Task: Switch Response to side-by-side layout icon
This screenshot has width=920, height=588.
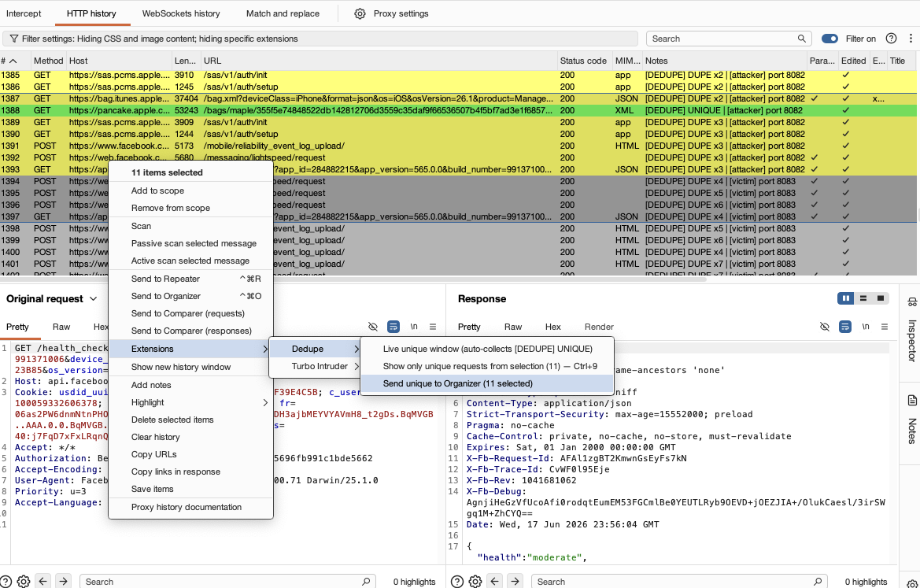Action: (845, 298)
